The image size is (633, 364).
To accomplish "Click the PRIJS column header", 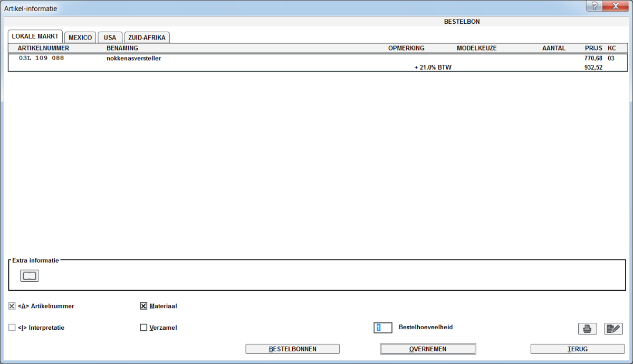I will (x=593, y=48).
